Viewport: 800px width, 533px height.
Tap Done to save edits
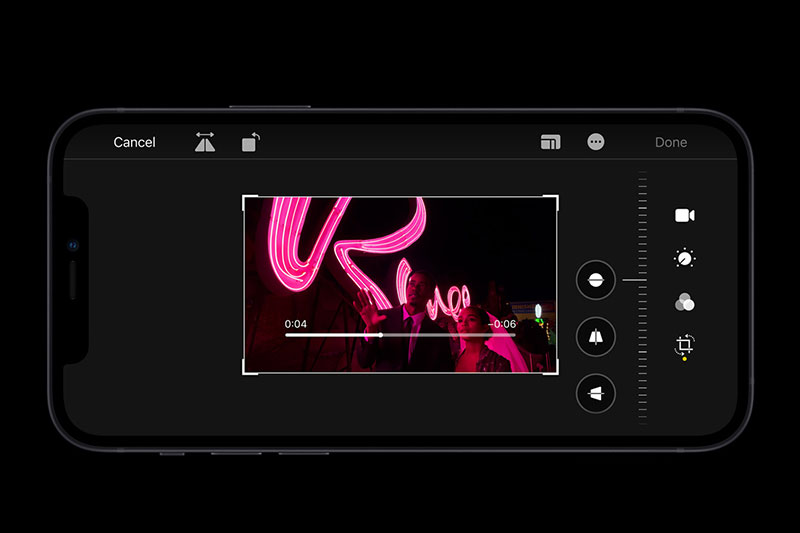pyautogui.click(x=670, y=143)
